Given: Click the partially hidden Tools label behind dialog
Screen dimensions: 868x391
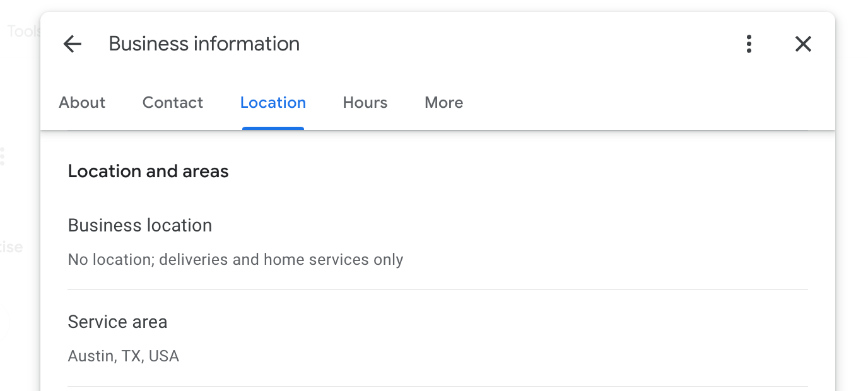Looking at the screenshot, I should 24,31.
